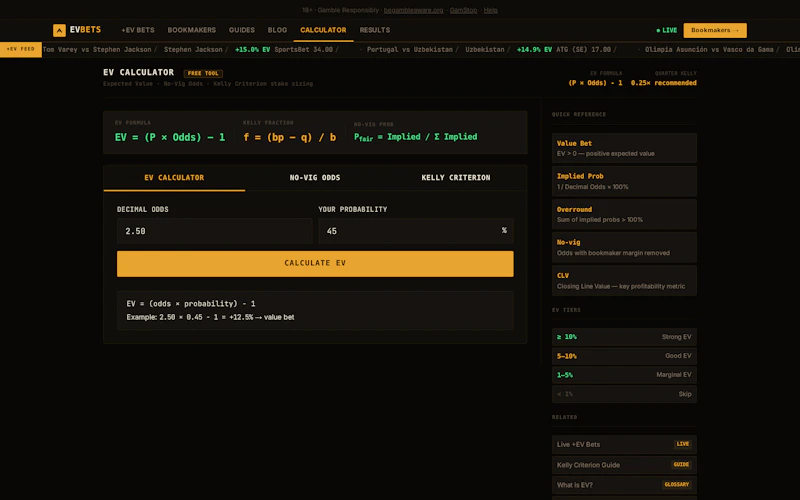Image resolution: width=800 pixels, height=500 pixels.
Task: Open the BLOG nav item
Action: click(278, 30)
